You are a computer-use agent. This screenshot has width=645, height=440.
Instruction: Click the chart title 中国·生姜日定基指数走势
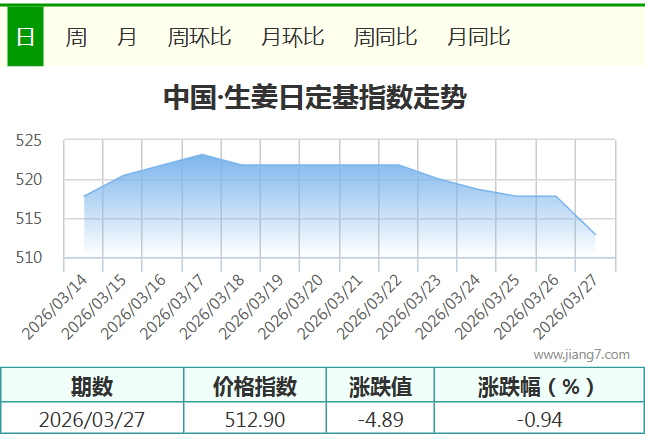(x=314, y=98)
